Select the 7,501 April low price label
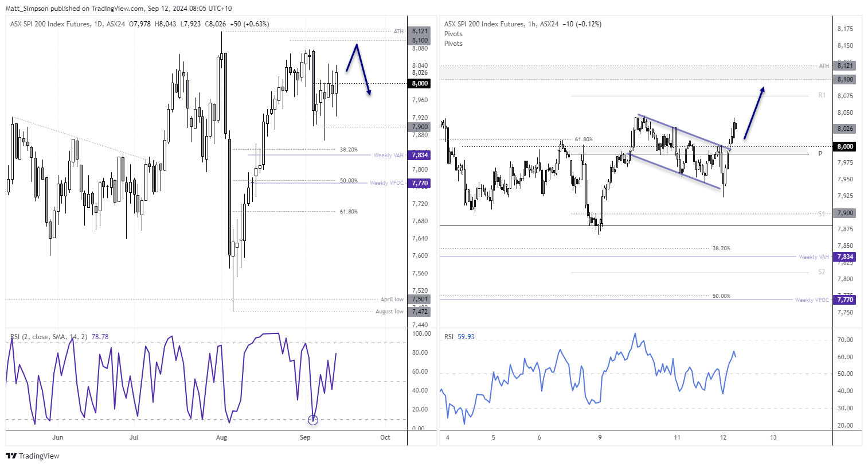Viewport: 868px width, 466px height. coord(419,299)
